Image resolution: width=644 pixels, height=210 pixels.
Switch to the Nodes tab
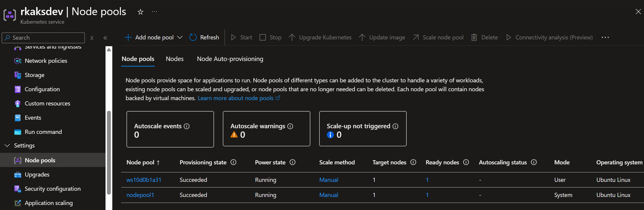174,59
